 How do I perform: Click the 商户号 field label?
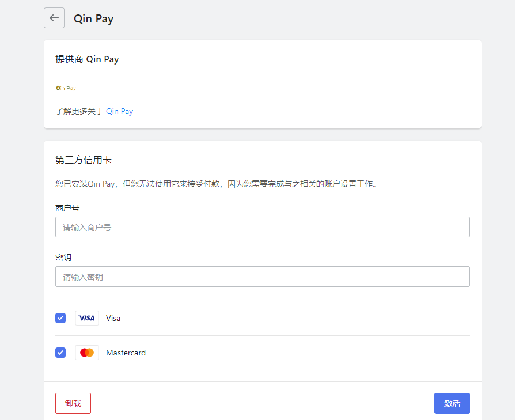coord(67,208)
